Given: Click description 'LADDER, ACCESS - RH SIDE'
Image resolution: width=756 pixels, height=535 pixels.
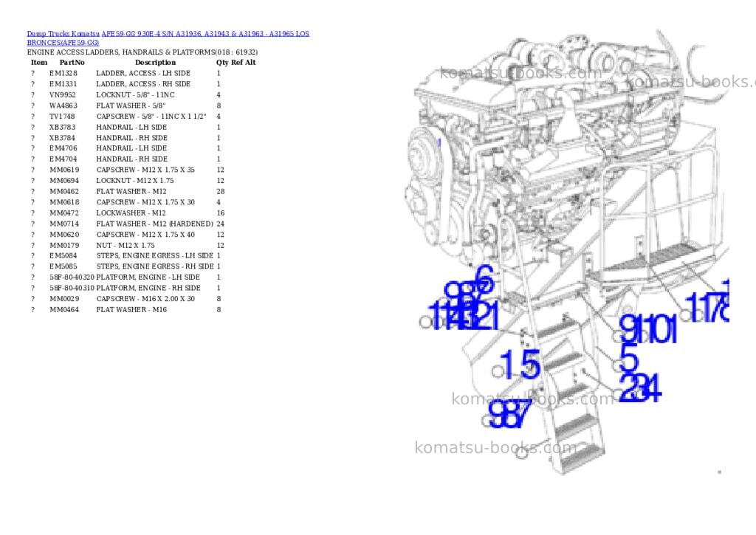Looking at the screenshot, I should pos(143,84).
